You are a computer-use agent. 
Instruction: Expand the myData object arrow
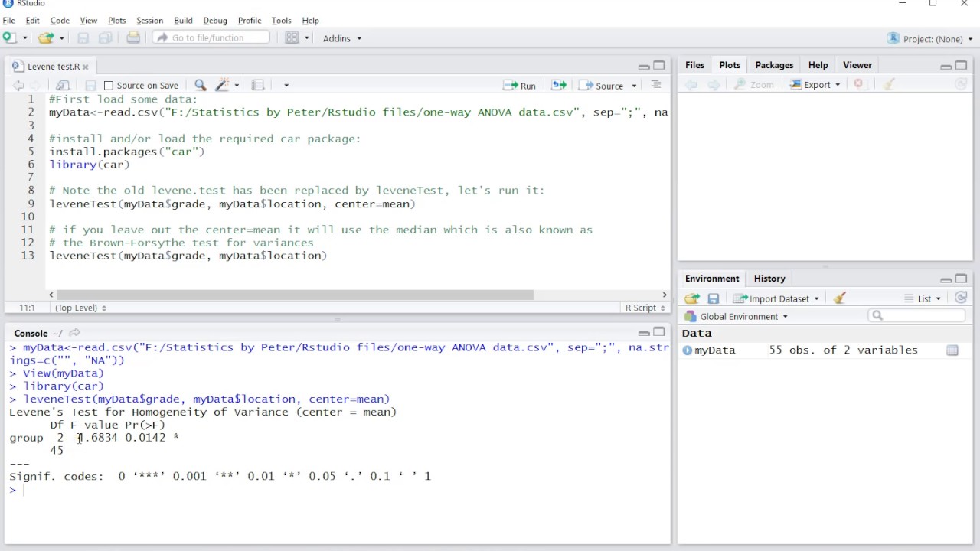pos(687,350)
